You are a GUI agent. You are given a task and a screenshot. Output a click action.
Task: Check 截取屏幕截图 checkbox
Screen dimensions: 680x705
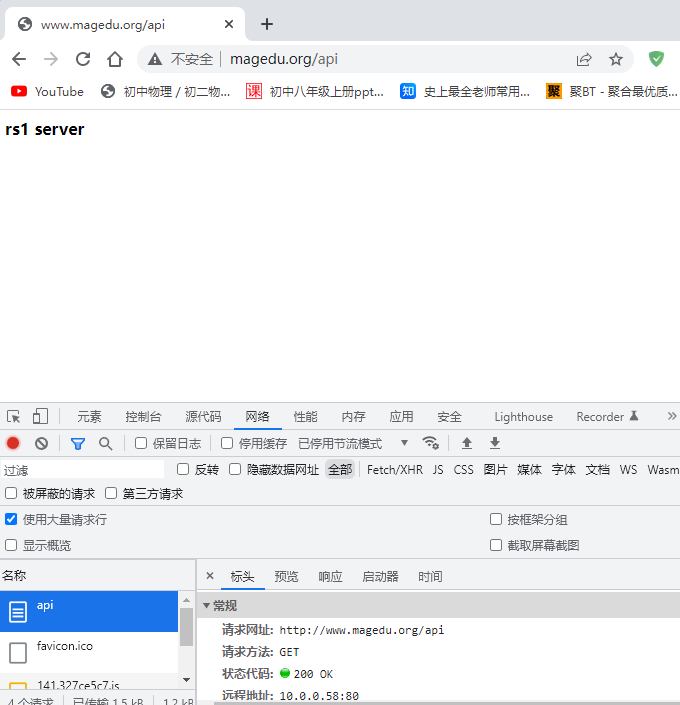point(496,545)
